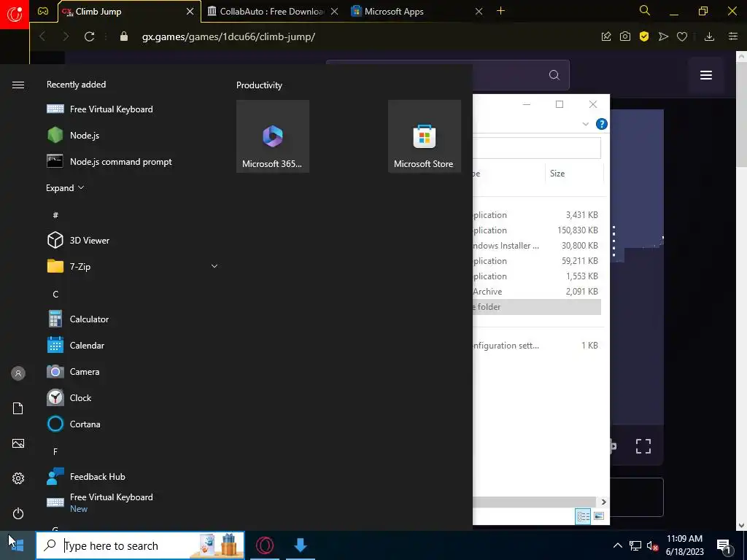The image size is (747, 560).
Task: Open the notification center icon
Action: (x=724, y=545)
